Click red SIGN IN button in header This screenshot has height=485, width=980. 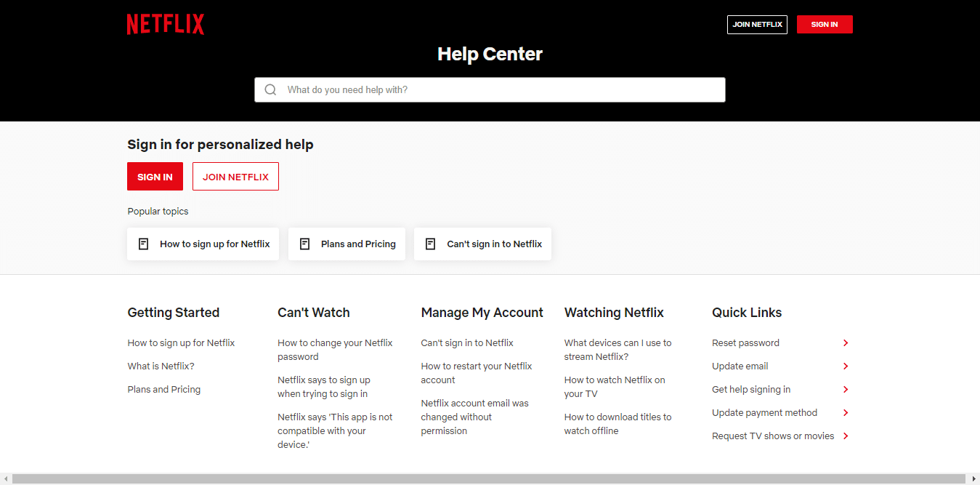[x=825, y=25]
